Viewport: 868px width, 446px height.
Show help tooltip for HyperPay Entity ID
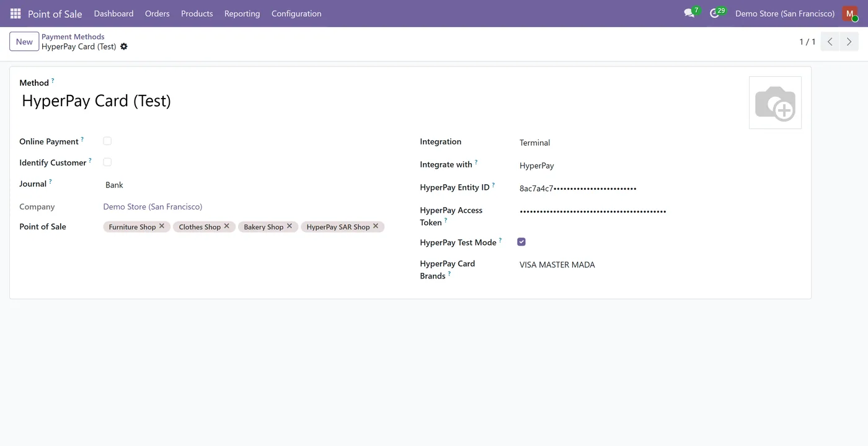494,185
